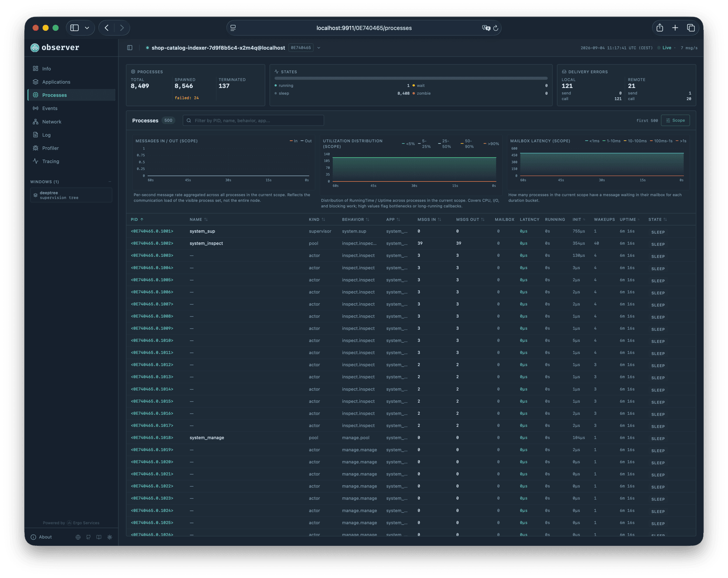Click the system_inspect process name
This screenshot has height=578, width=728.
206,243
